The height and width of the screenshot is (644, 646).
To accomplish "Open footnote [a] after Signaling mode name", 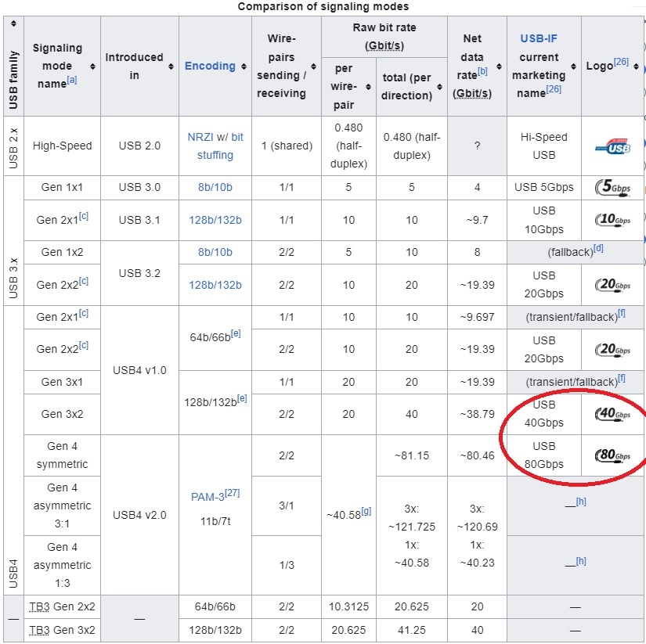I will pos(72,80).
